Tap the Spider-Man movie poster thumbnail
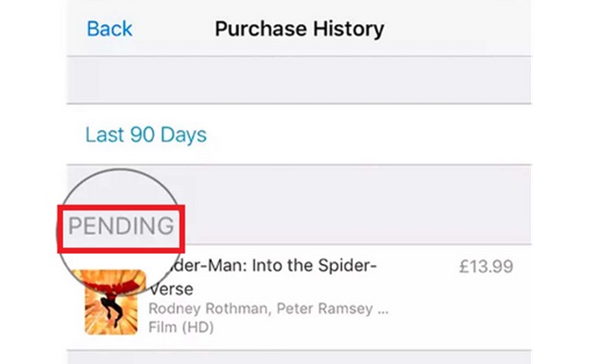Viewport: 607px width, 364px height. [x=111, y=302]
